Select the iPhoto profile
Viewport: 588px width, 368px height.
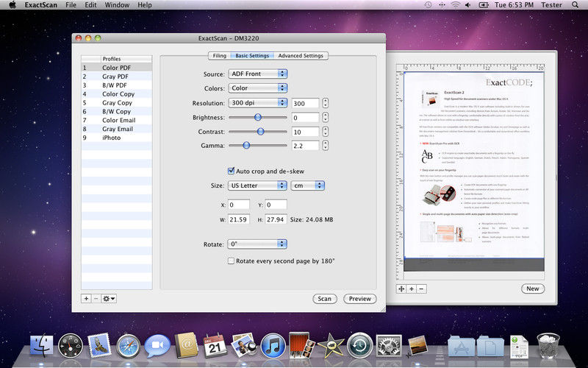(117, 138)
